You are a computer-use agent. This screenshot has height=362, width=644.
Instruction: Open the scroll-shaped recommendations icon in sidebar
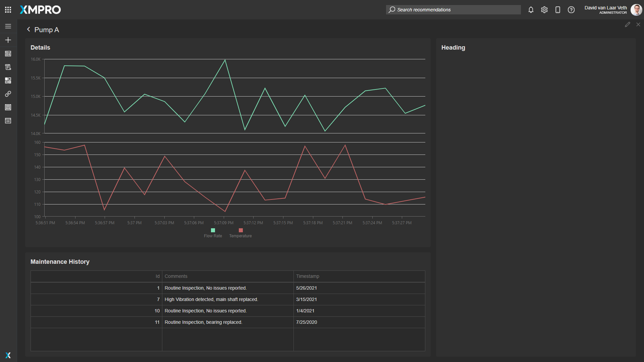8,67
